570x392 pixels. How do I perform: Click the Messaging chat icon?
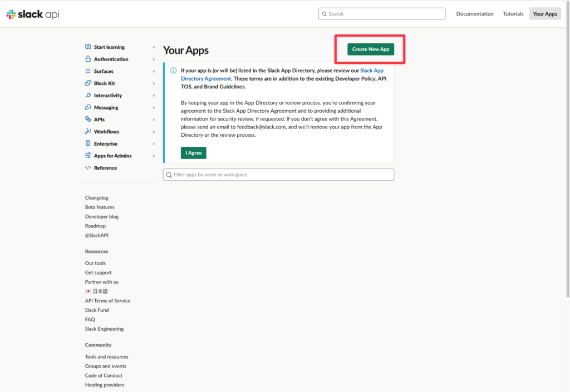coord(88,107)
